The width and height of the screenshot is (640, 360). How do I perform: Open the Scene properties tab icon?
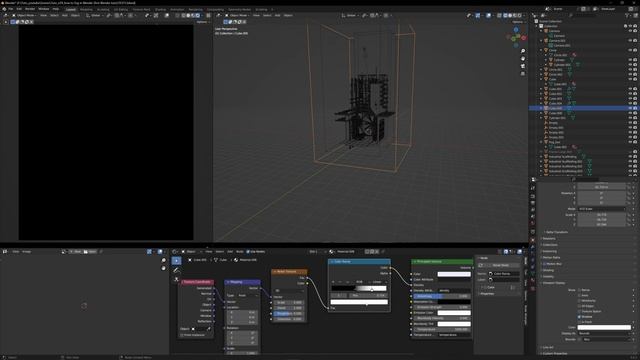pyautogui.click(x=533, y=216)
